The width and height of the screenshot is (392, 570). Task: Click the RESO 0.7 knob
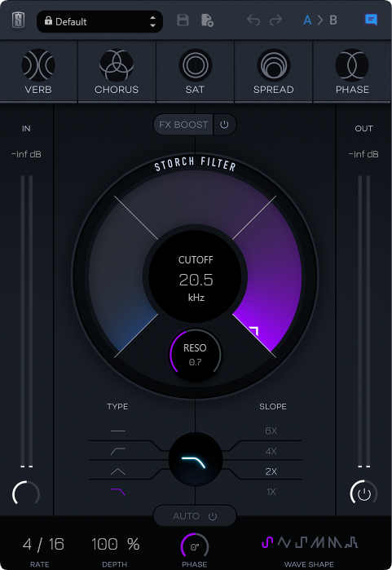(x=195, y=355)
